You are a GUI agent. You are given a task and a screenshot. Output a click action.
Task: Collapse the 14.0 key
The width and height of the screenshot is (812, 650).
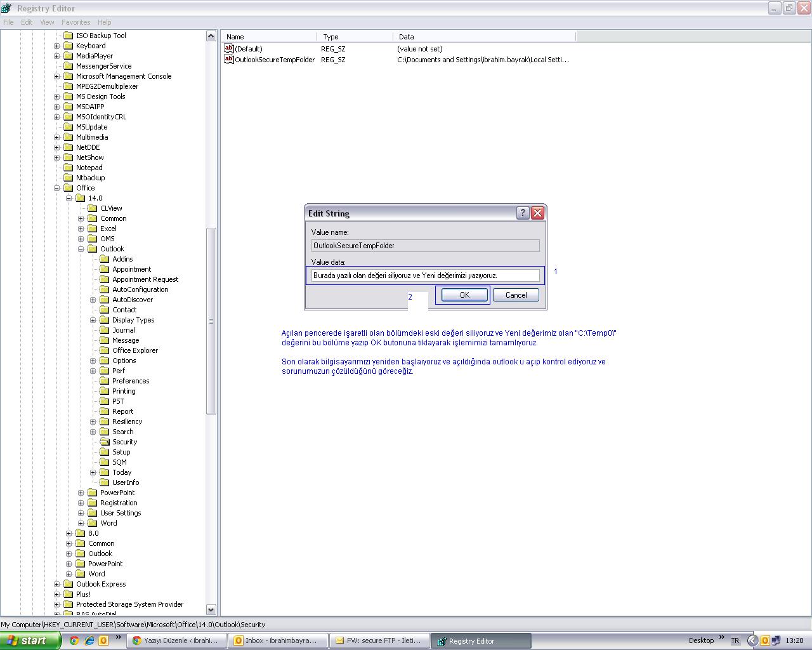coord(69,198)
